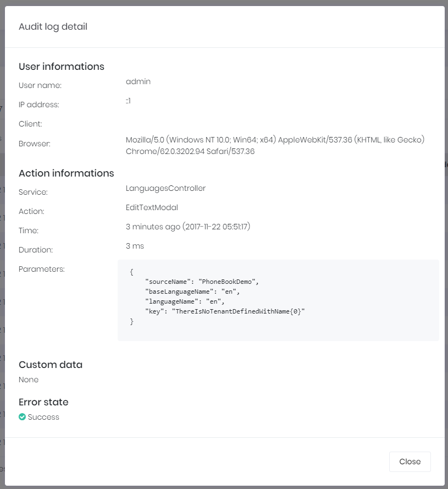Screen dimensions: 448x489
Task: Click the Time value showing 3 minutes ago
Action: [x=188, y=227]
